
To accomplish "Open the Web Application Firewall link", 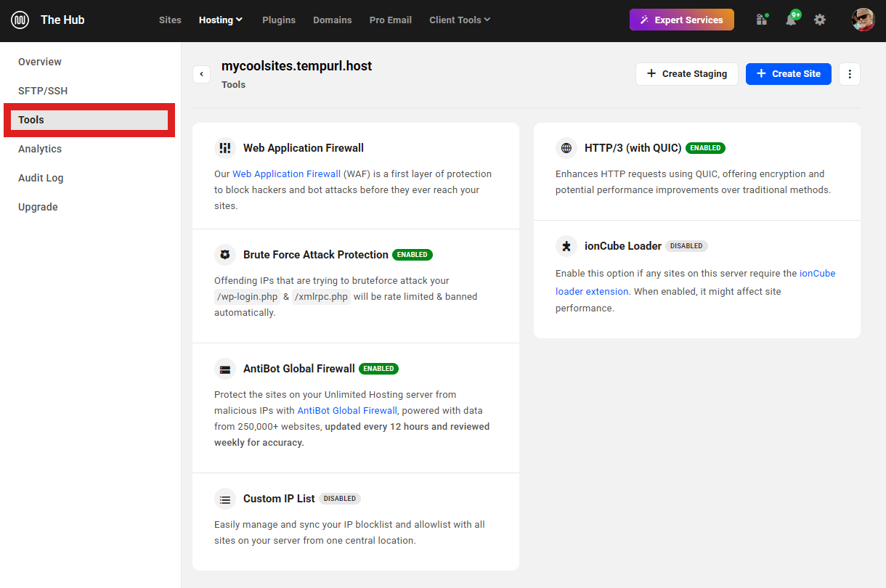I will click(x=287, y=174).
